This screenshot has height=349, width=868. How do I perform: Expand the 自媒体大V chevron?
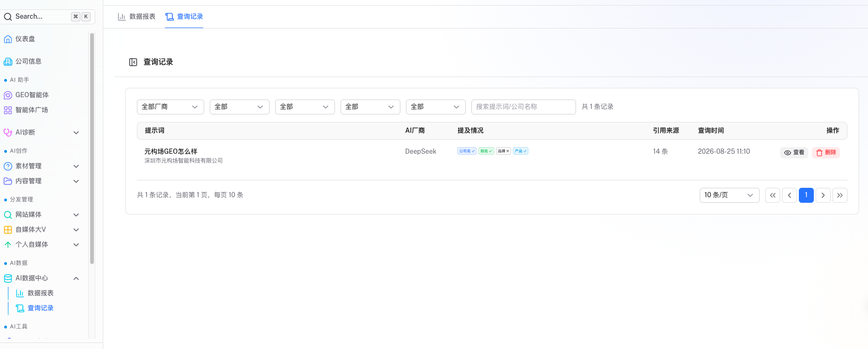[76, 230]
